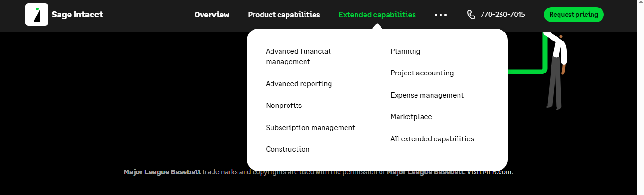Open Subscription management page

click(310, 128)
